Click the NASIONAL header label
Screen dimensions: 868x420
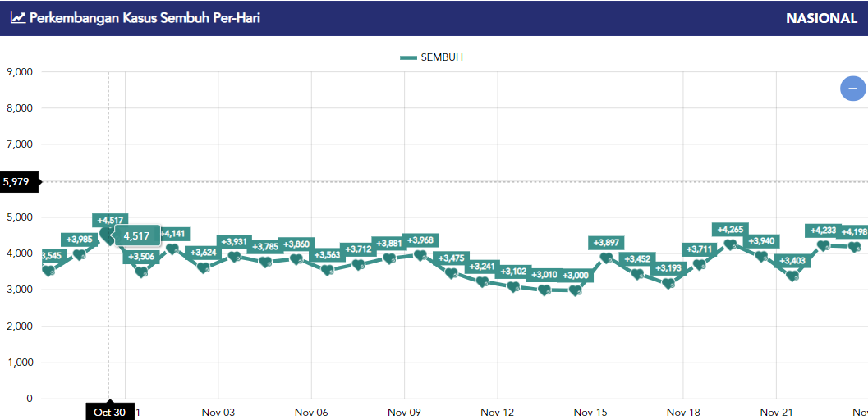click(821, 18)
